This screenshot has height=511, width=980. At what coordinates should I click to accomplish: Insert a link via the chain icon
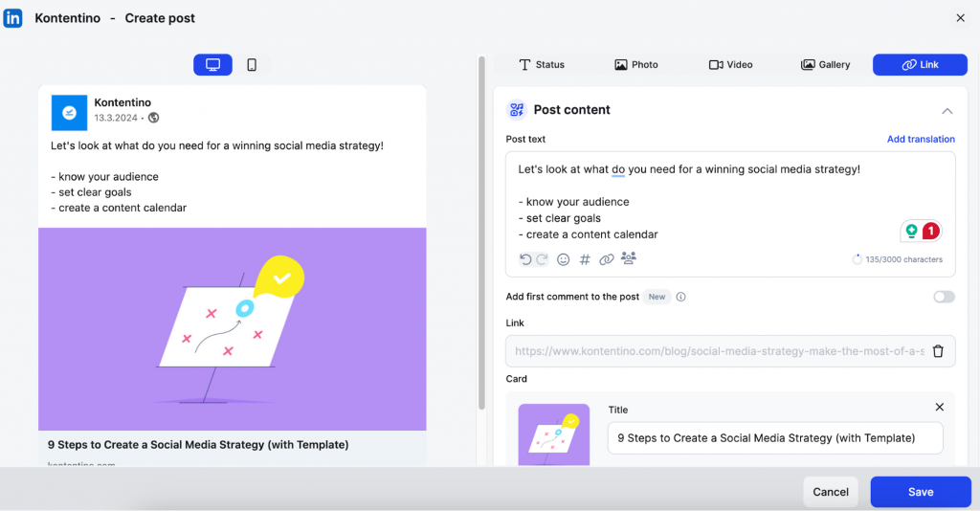(606, 259)
